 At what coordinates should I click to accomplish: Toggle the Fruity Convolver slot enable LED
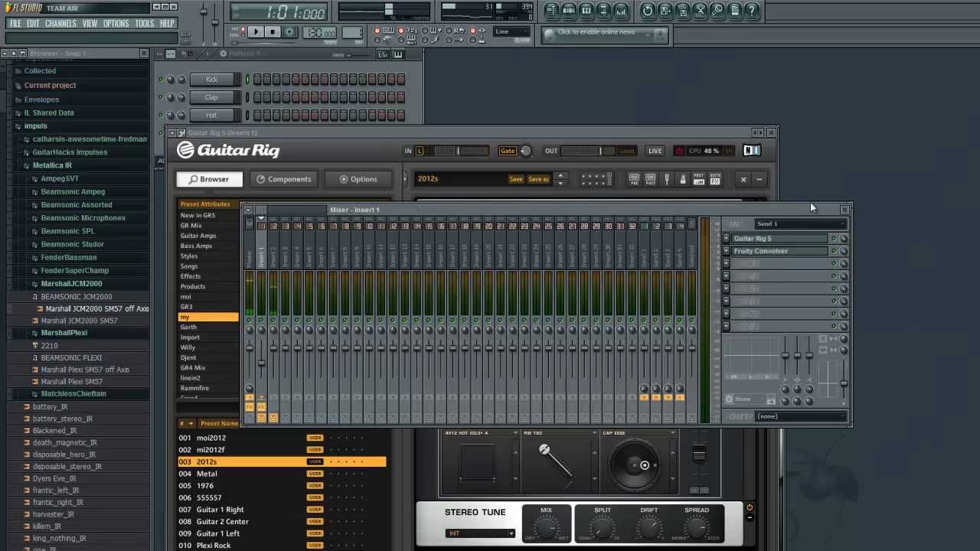(834, 251)
